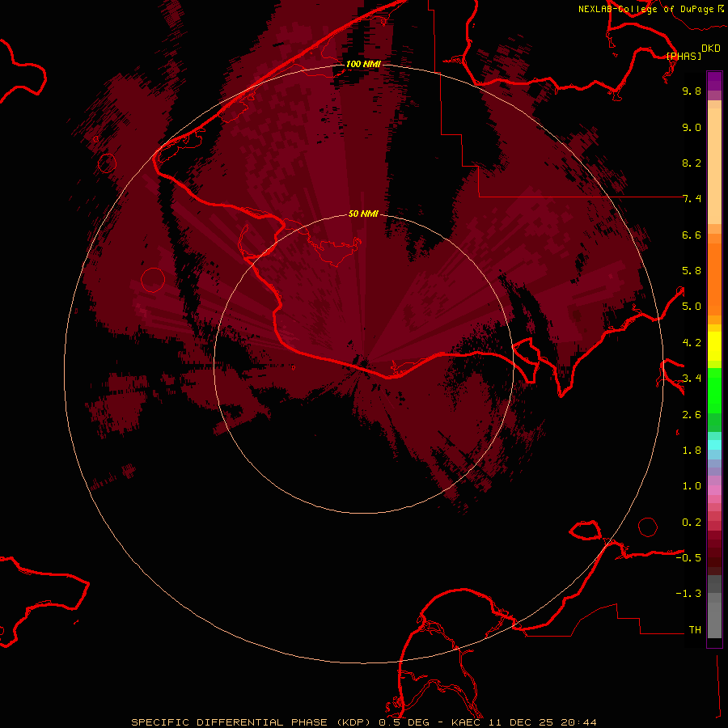Click the 5.0 scale label
728x728 pixels.
692,307
